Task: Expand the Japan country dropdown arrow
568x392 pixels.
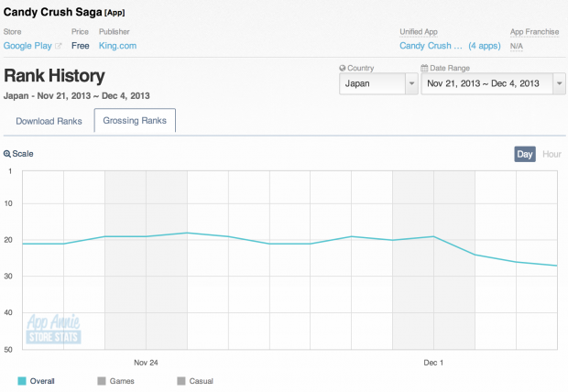Action: click(x=411, y=83)
